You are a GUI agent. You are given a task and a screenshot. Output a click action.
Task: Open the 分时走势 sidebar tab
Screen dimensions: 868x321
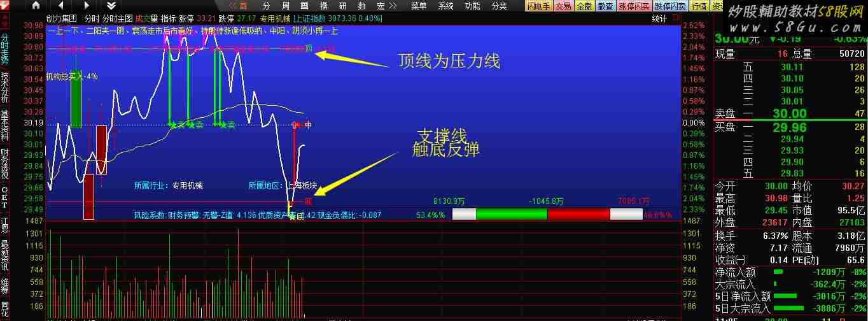(4, 49)
